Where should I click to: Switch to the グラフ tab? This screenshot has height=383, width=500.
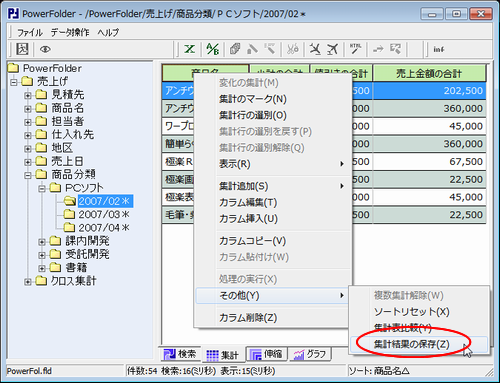[x=309, y=354]
